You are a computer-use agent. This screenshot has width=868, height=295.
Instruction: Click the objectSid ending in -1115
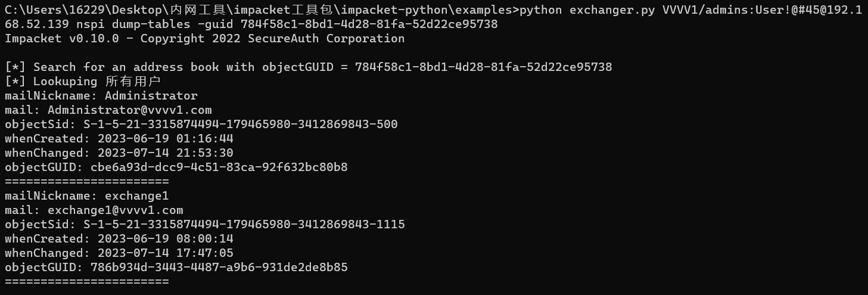tap(244, 225)
